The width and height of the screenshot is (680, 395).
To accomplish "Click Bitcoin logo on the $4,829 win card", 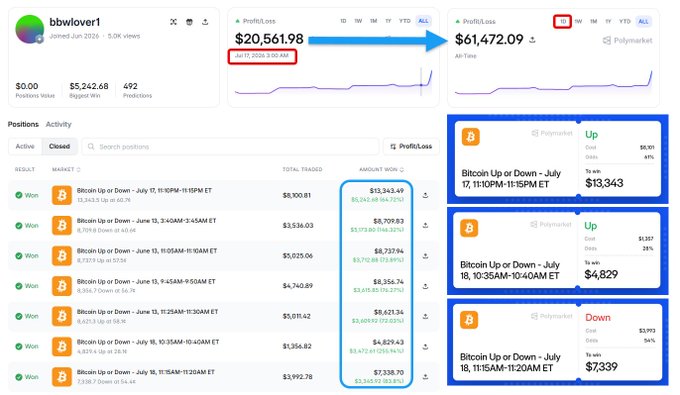I will 469,228.
